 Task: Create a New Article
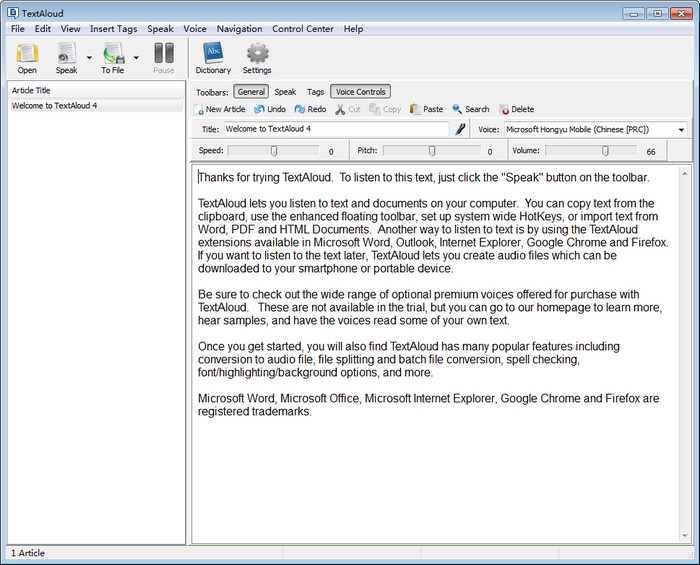220,109
